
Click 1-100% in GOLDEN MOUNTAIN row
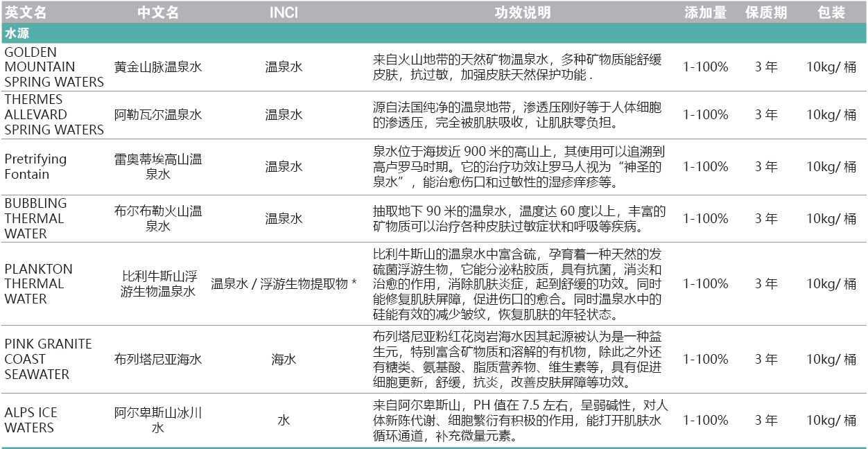tap(705, 67)
